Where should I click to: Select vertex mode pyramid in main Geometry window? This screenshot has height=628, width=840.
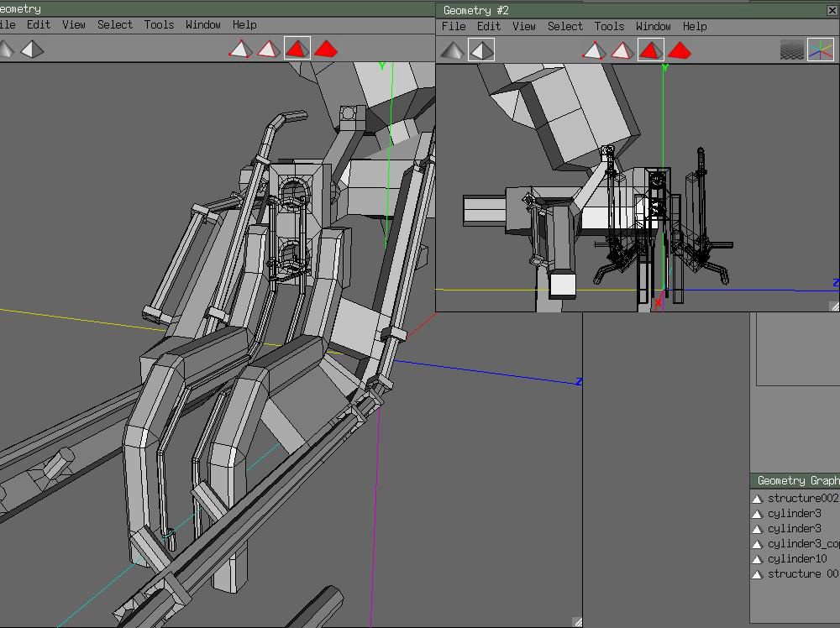click(240, 49)
